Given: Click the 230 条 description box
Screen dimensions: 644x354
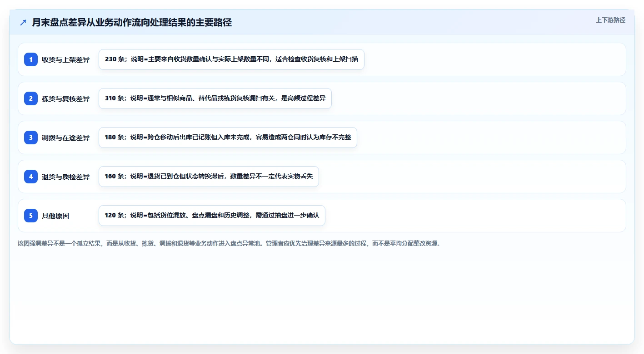Looking at the screenshot, I should coord(231,59).
